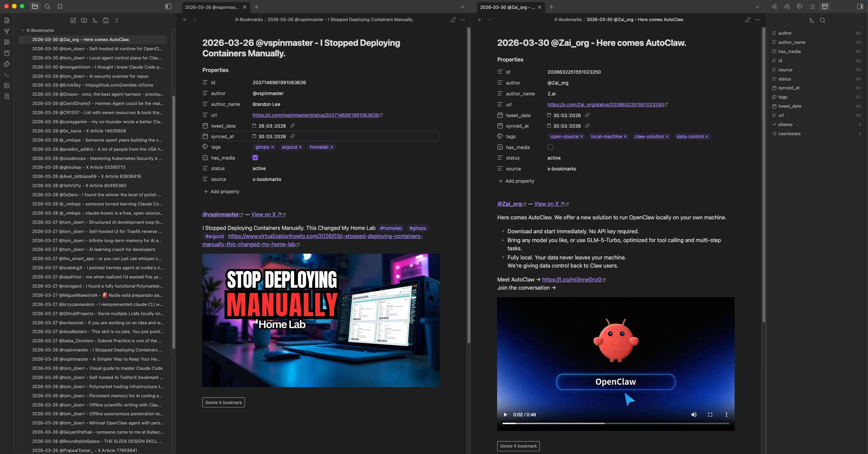Open the Search icon in sidebar tabs

click(48, 6)
